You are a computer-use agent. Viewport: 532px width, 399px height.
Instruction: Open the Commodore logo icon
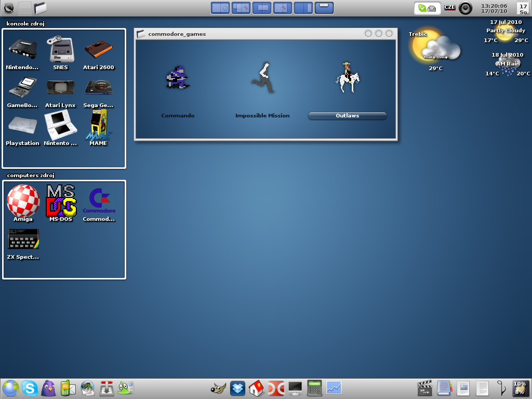pyautogui.click(x=99, y=201)
